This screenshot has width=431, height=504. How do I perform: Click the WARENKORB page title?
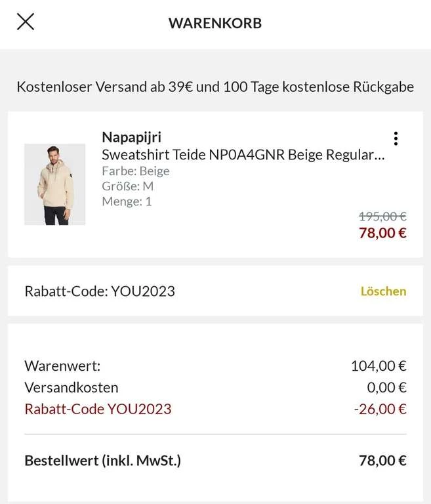pyautogui.click(x=215, y=23)
